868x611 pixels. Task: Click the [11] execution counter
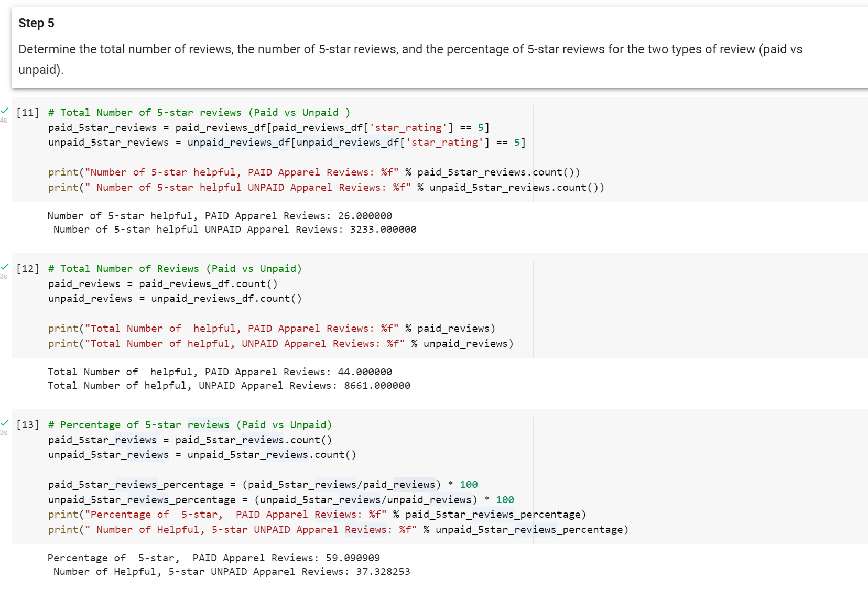tap(28, 112)
